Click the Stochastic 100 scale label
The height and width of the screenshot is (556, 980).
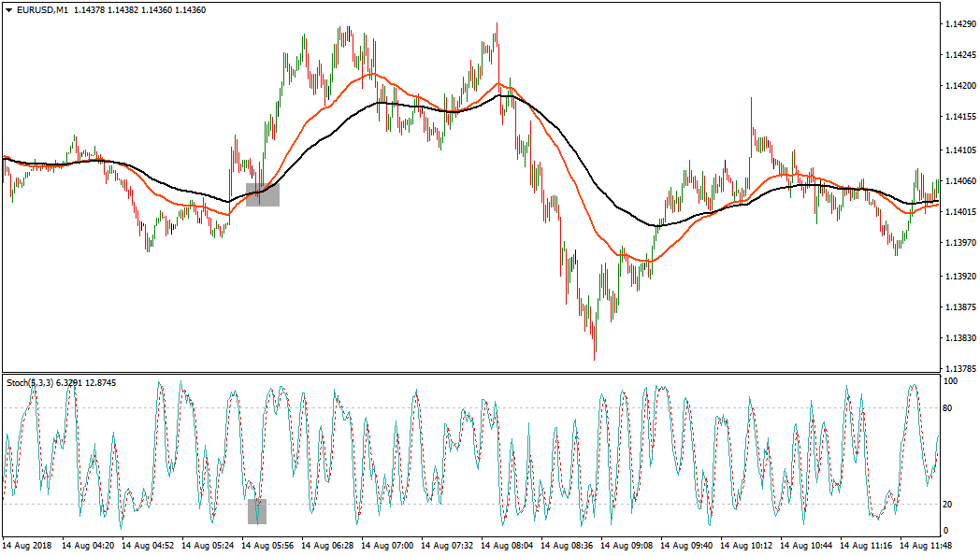(x=949, y=382)
